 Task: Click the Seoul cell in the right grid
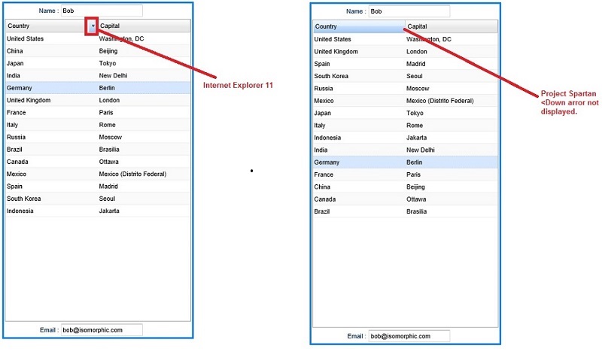[415, 76]
